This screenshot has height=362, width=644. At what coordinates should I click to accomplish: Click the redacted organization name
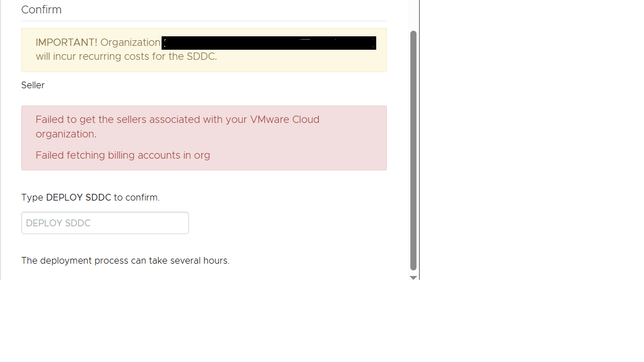[269, 43]
